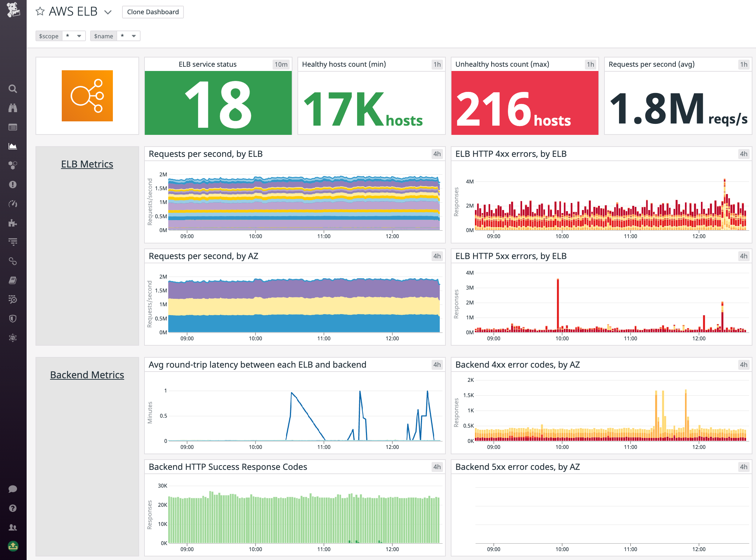Open the Infrastructure binoculars icon
The width and height of the screenshot is (756, 560).
point(13,108)
